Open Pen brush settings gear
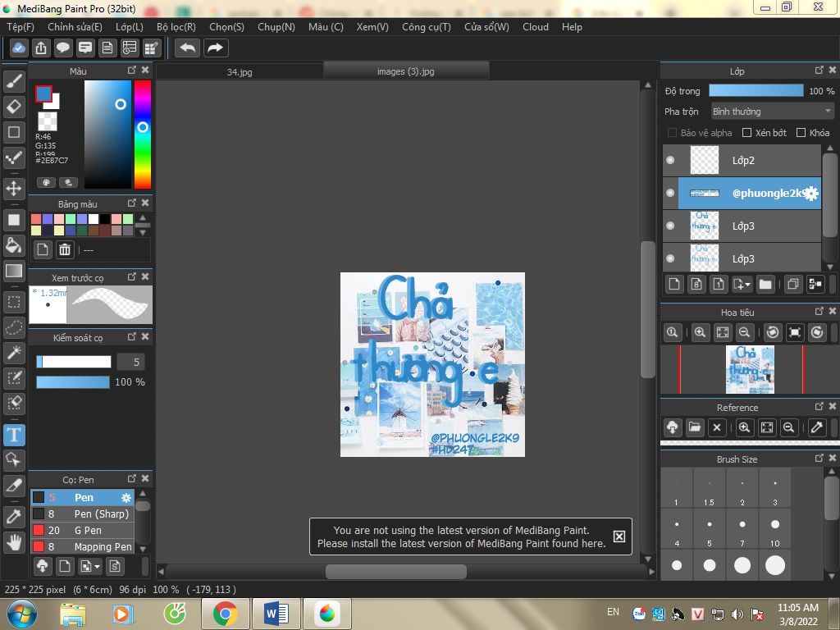The width and height of the screenshot is (840, 630). pos(126,498)
